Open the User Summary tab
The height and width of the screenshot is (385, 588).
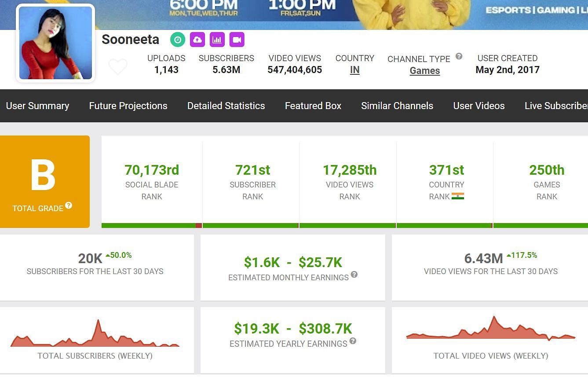click(37, 106)
